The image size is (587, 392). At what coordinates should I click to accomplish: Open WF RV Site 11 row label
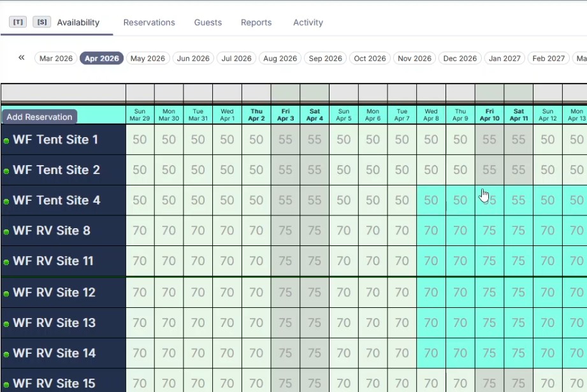point(54,261)
